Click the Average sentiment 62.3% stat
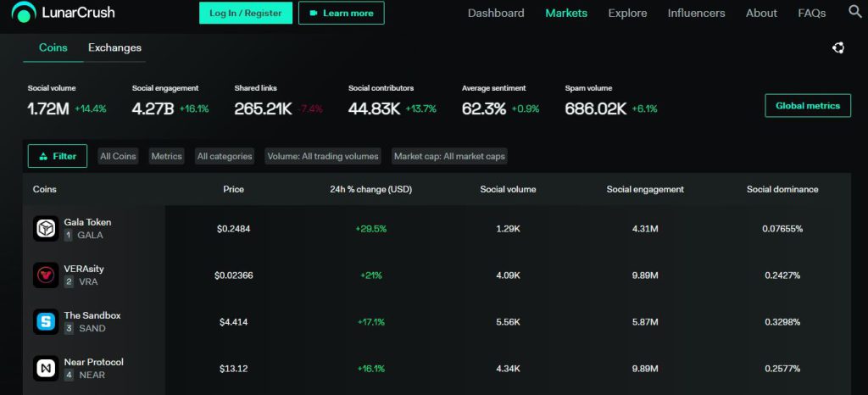868x395 pixels. 501,101
